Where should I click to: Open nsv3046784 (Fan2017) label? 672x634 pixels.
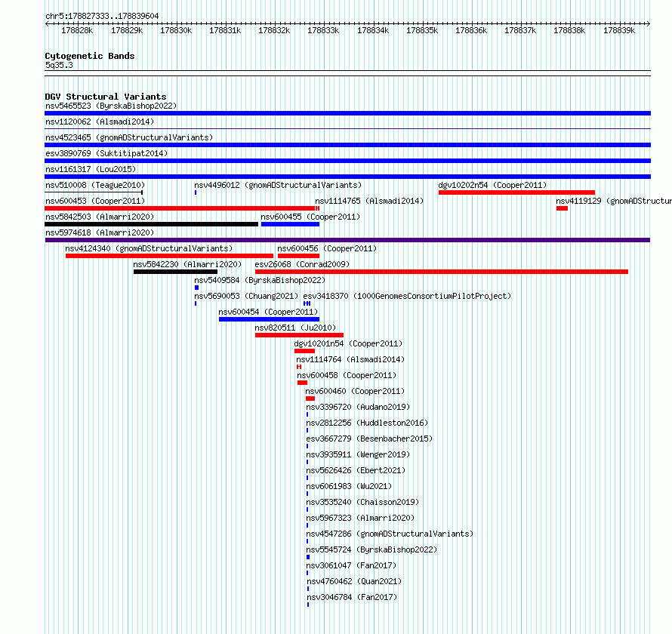point(353,597)
